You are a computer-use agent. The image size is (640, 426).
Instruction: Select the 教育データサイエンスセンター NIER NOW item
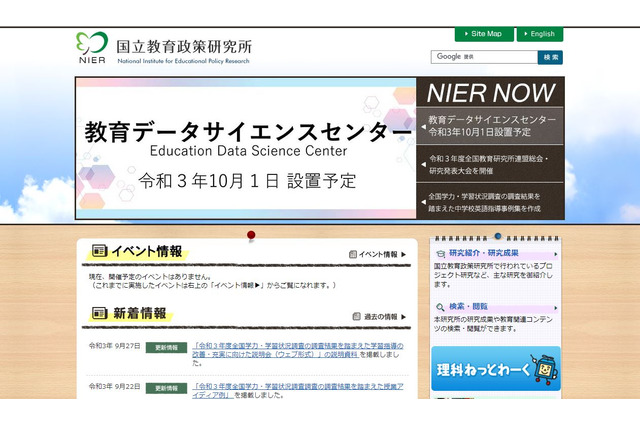click(490, 126)
